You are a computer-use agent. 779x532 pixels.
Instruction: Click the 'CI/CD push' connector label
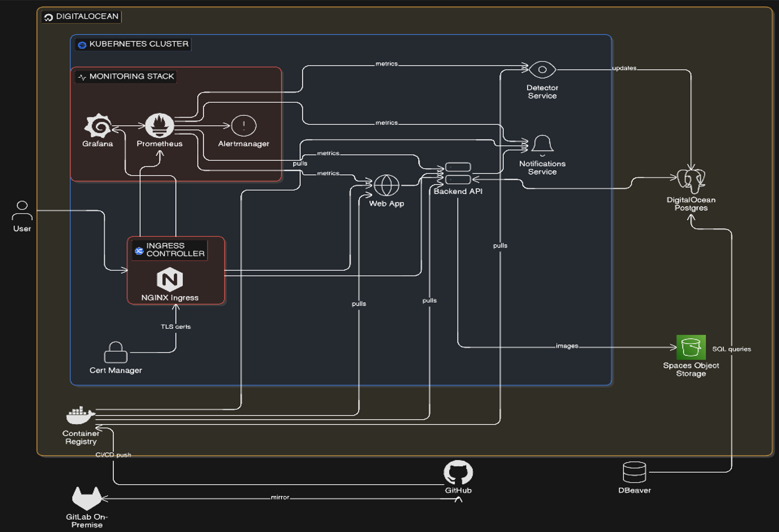click(x=113, y=455)
